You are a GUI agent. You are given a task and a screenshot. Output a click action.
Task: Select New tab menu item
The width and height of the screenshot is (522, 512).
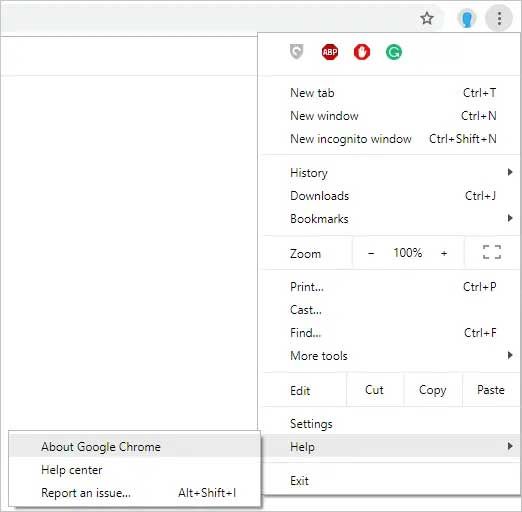click(x=389, y=93)
